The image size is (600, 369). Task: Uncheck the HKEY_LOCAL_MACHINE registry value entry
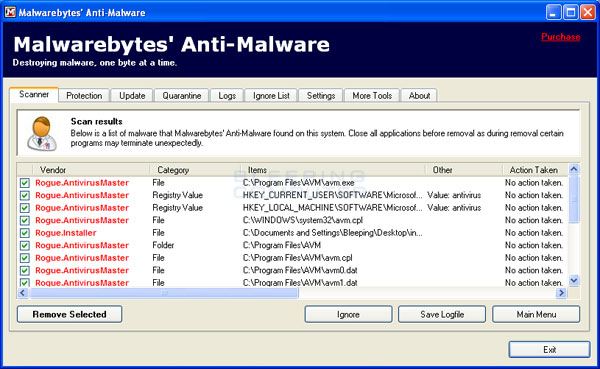(25, 208)
